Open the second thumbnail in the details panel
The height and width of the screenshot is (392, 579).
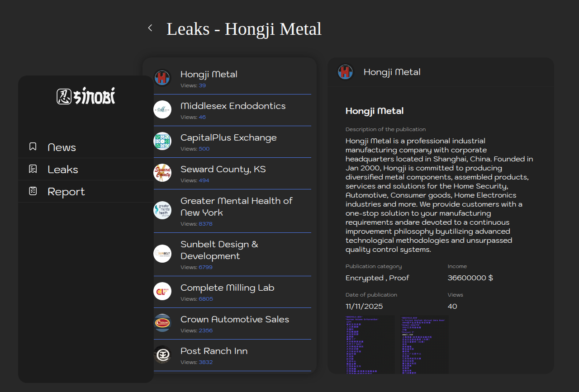(424, 345)
